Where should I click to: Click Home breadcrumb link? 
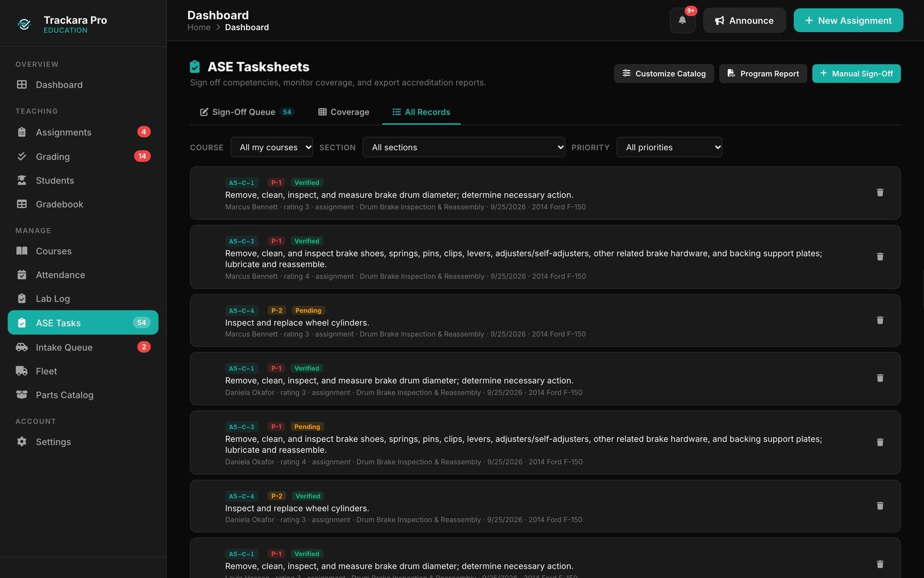(x=199, y=27)
